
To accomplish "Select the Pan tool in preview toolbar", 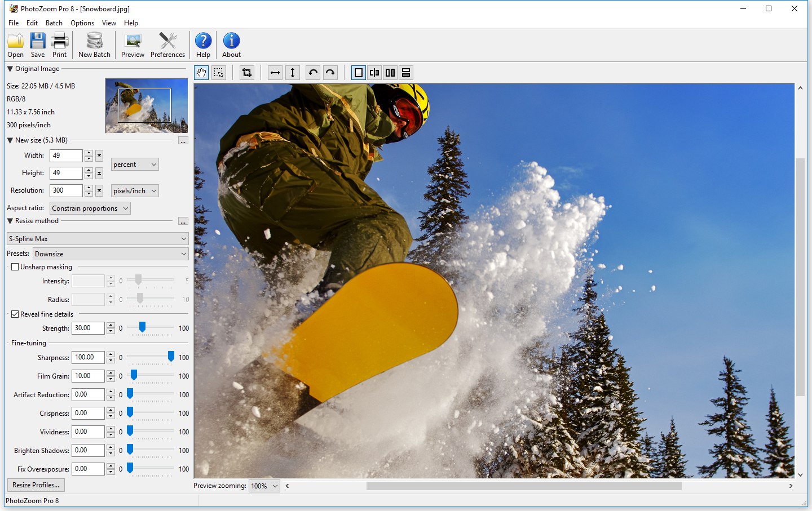I will tap(201, 72).
